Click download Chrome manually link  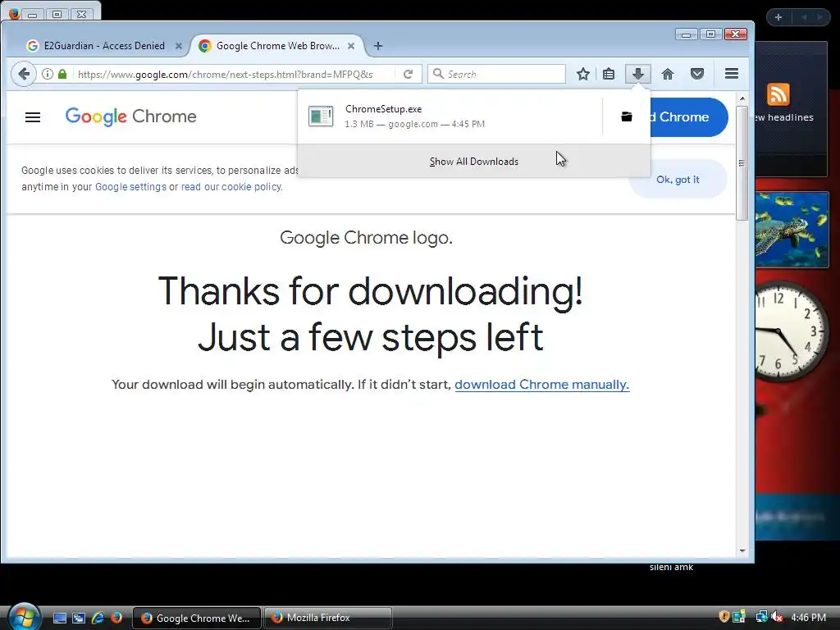(541, 385)
